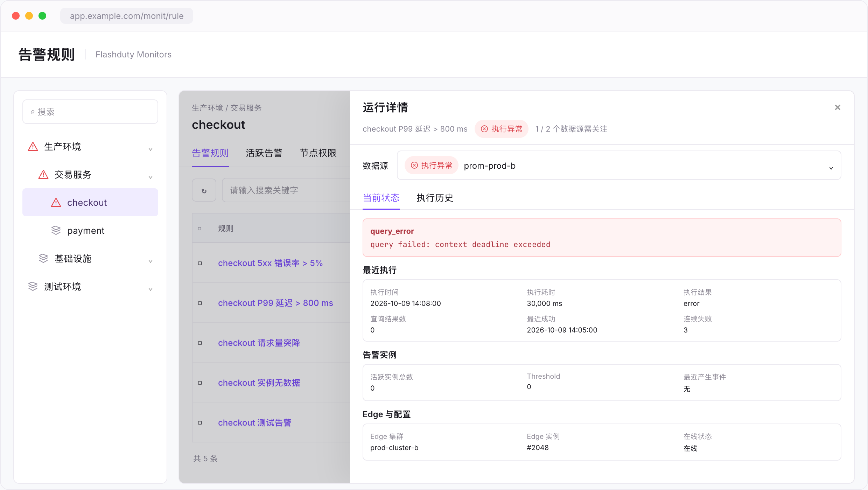
Task: Select payment in the sidebar tree
Action: pos(90,231)
